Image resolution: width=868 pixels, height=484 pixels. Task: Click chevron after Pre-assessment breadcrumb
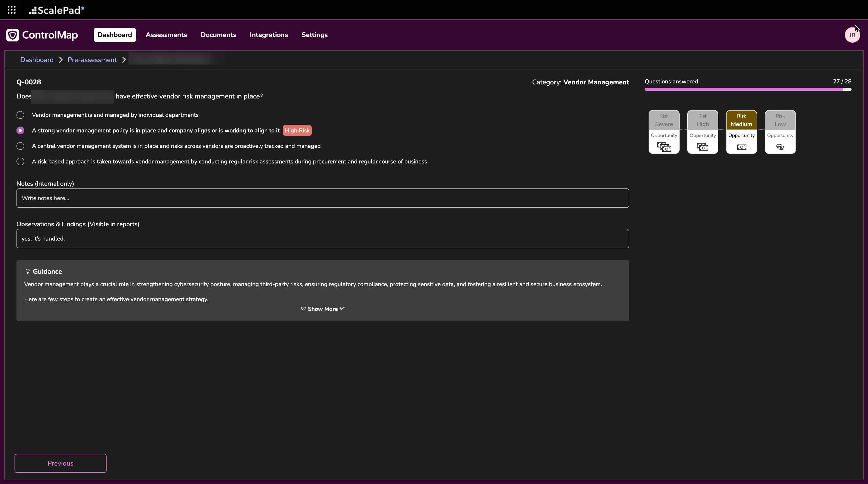(x=124, y=60)
